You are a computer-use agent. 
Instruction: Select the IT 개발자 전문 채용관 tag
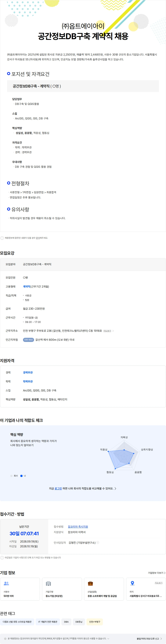[x=48, y=622]
